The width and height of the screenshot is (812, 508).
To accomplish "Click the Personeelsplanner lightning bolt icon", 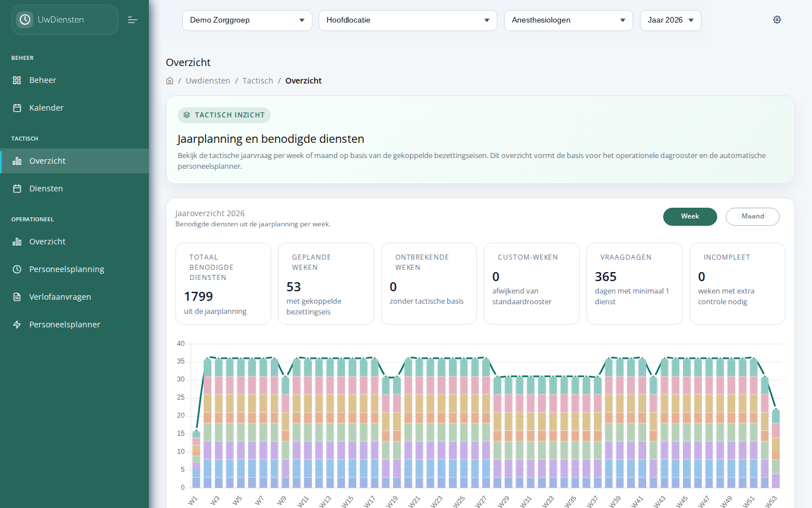I will click(17, 325).
